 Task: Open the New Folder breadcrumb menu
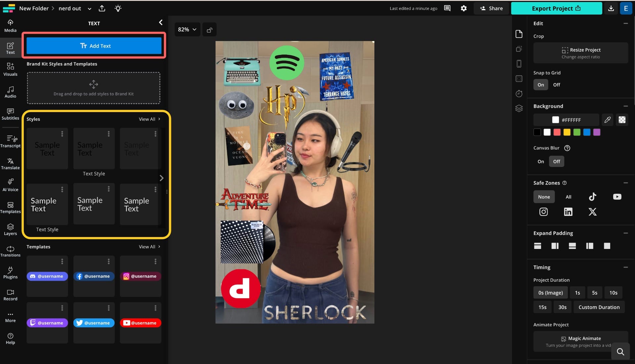point(34,8)
